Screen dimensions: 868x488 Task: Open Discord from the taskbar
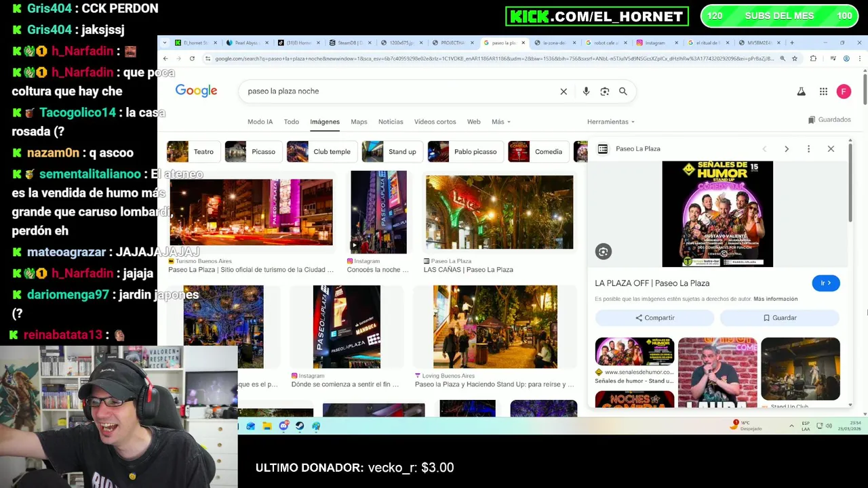tap(283, 426)
